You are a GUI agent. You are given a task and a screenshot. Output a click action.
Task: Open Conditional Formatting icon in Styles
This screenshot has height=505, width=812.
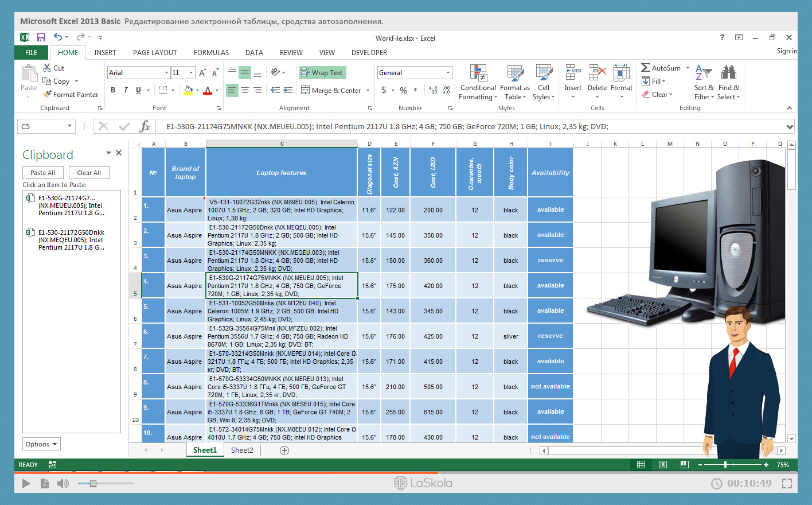(x=478, y=73)
